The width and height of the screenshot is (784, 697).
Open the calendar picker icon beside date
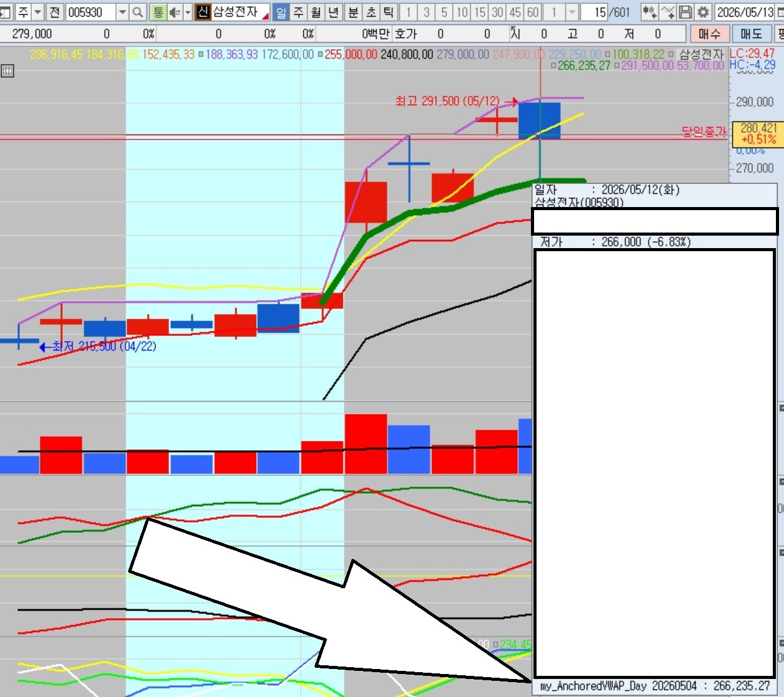click(x=780, y=12)
